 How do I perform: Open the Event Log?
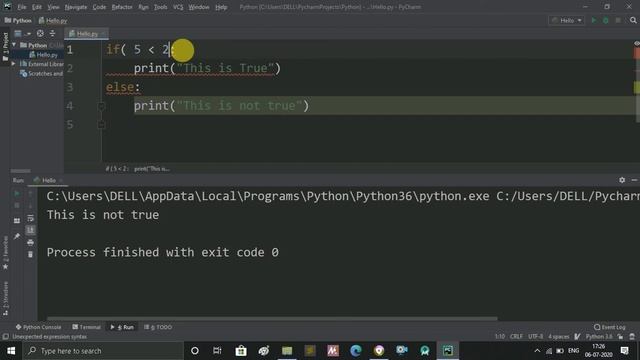tap(610, 327)
